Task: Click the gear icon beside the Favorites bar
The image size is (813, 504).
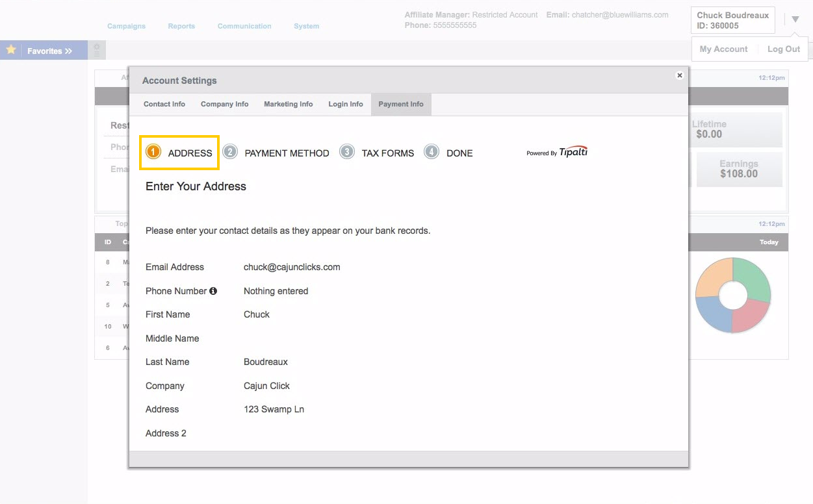Action: [x=96, y=49]
